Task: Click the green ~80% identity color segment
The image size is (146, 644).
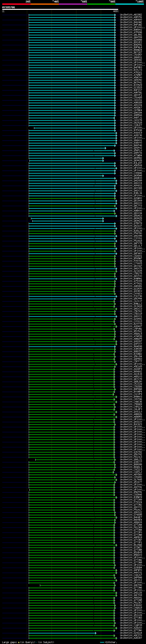Action: 101,4
